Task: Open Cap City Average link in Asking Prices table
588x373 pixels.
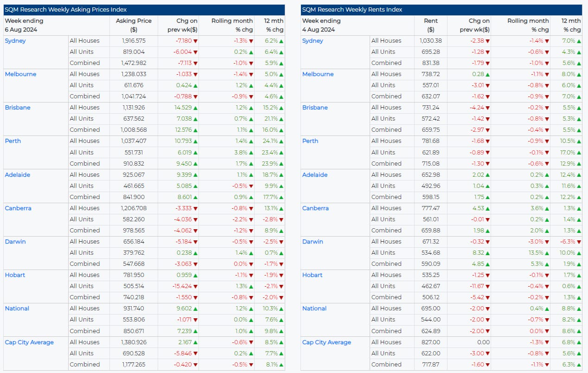Action: (29, 342)
